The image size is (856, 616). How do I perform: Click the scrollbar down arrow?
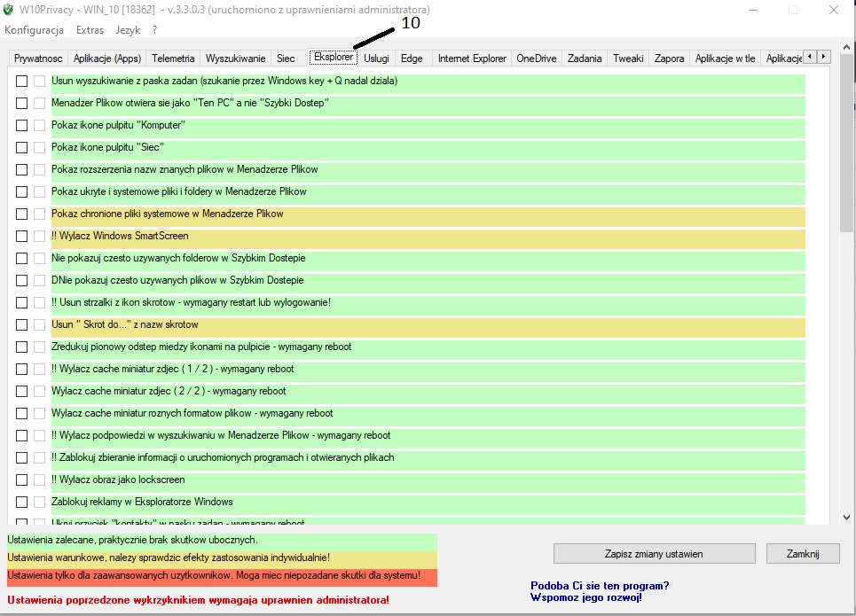click(847, 518)
